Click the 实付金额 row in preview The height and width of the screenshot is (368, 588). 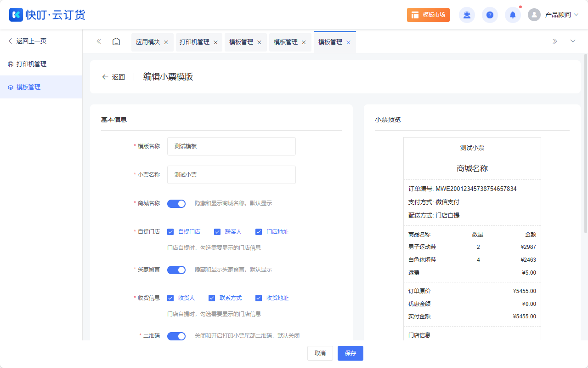472,316
